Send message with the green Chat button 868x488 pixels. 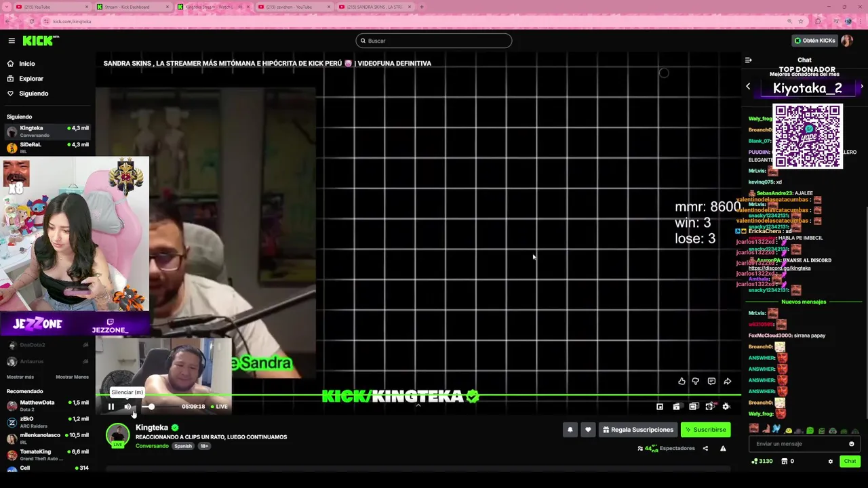click(x=850, y=462)
